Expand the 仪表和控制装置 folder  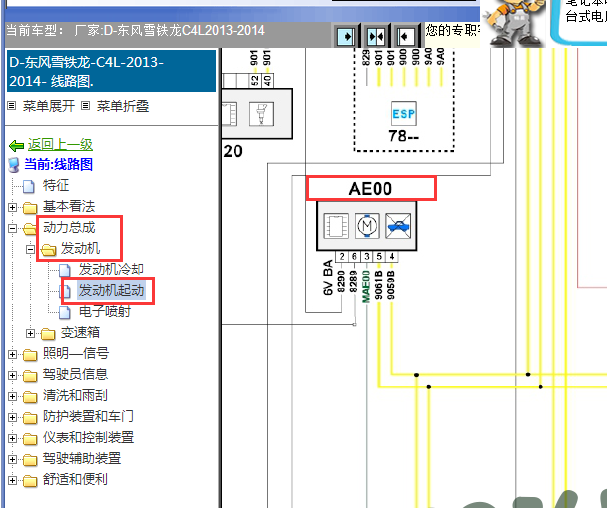[12, 438]
